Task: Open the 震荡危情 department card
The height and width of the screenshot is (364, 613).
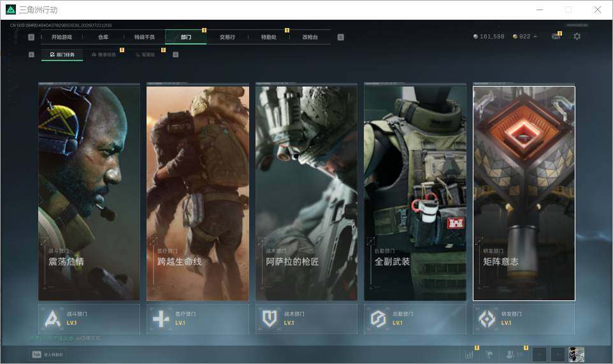Action: pos(89,193)
